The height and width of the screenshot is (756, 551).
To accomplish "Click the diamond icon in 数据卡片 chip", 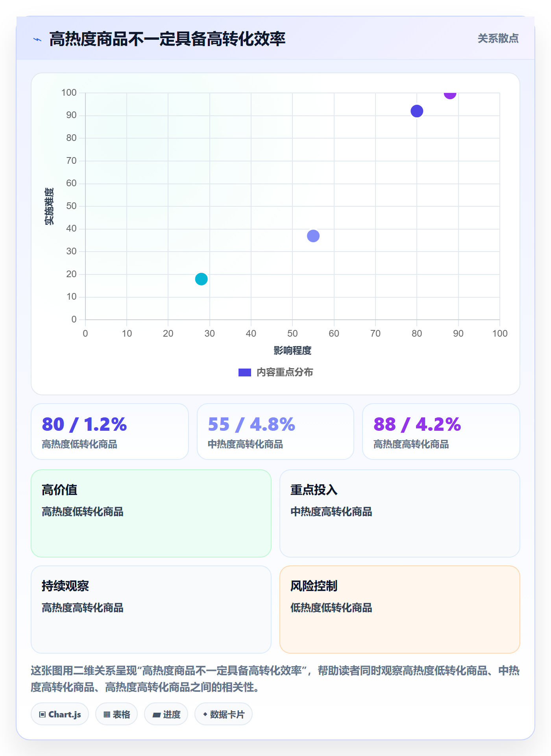I will pyautogui.click(x=205, y=714).
